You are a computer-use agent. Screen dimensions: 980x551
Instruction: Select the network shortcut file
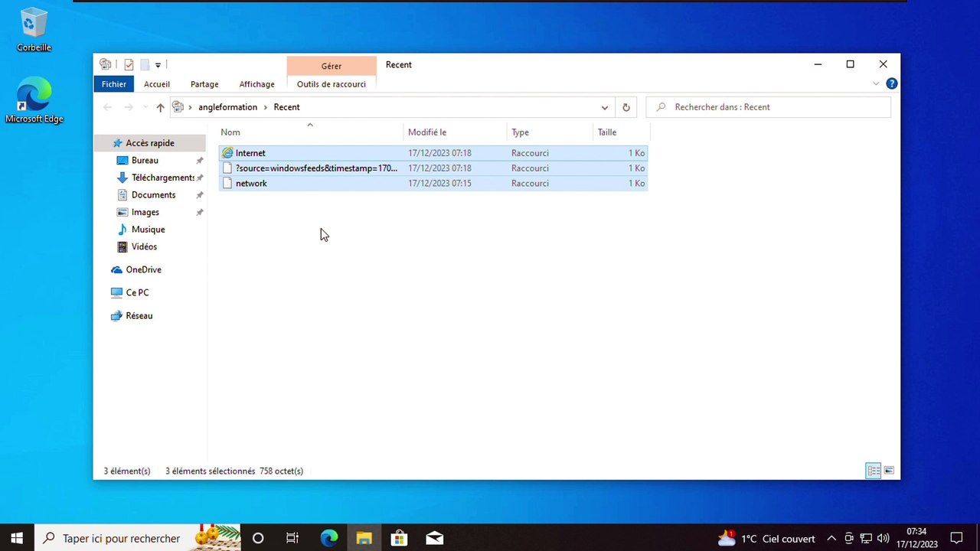(x=433, y=184)
